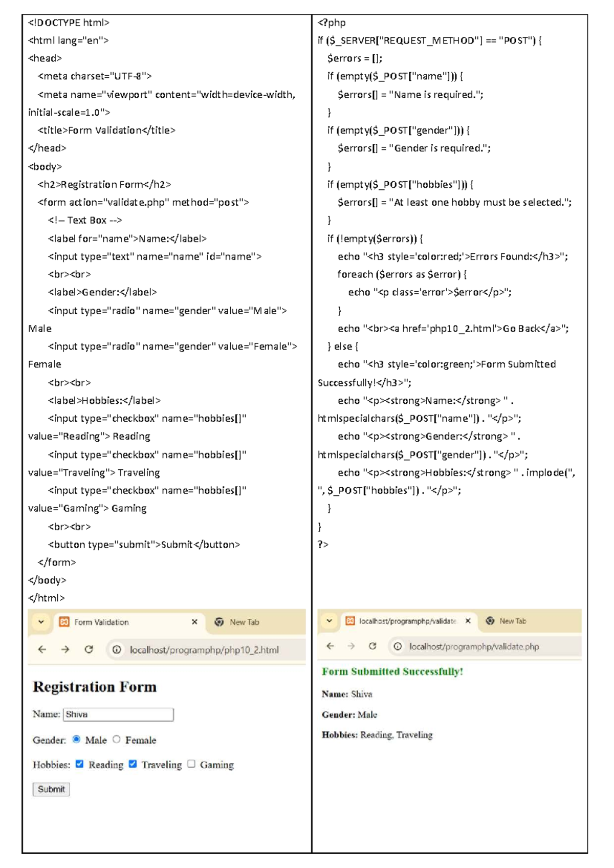Open tab search dropdown in left browser
Viewport: 614px width, 868px height.
41,622
